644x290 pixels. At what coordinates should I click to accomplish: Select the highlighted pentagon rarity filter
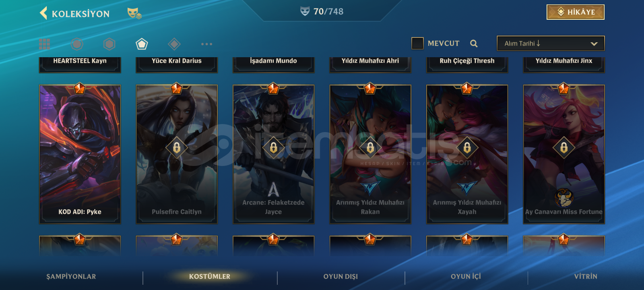coord(142,44)
